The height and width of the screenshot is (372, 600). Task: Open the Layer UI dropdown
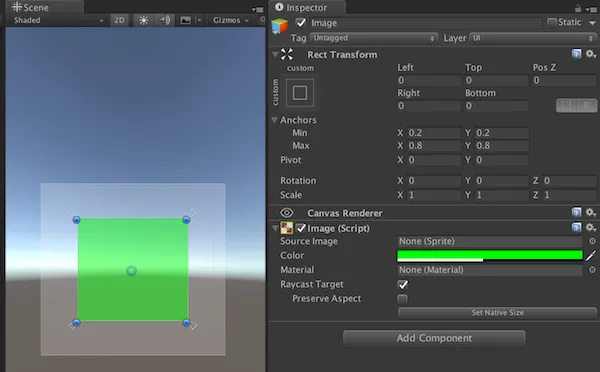click(x=532, y=38)
